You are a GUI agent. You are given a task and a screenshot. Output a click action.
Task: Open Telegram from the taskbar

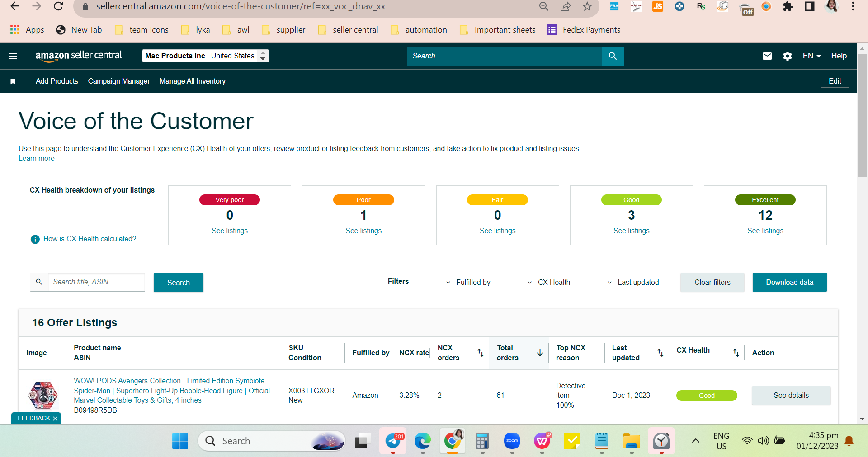(x=393, y=441)
